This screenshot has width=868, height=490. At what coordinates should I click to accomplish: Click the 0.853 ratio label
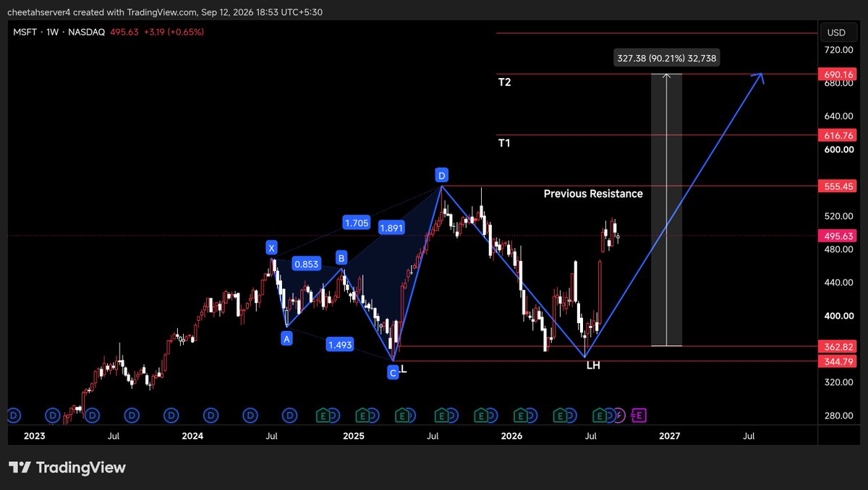307,265
